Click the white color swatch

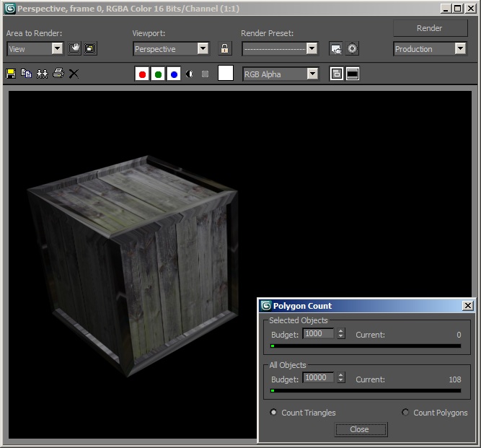coord(226,74)
